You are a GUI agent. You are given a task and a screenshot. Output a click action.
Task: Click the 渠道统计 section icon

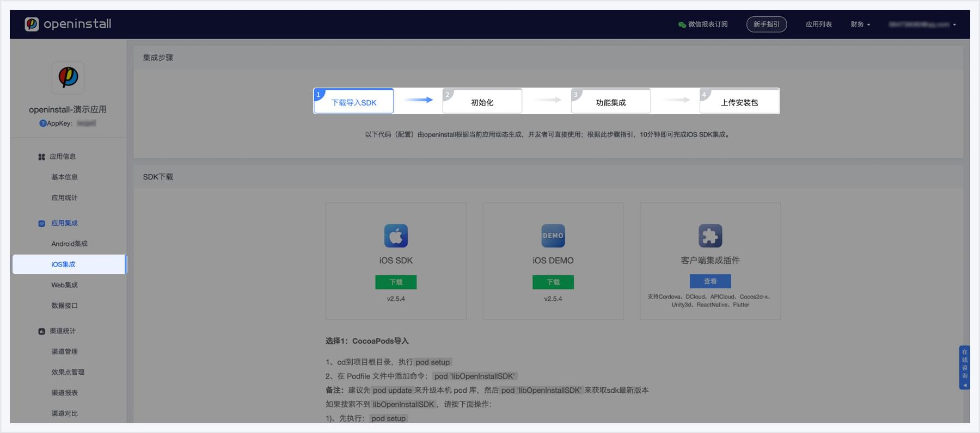point(41,331)
